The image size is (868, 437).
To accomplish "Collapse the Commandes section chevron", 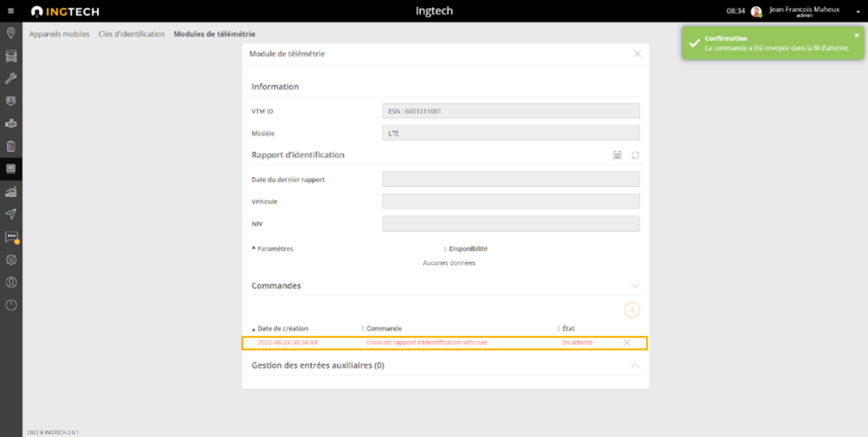I will pos(635,286).
